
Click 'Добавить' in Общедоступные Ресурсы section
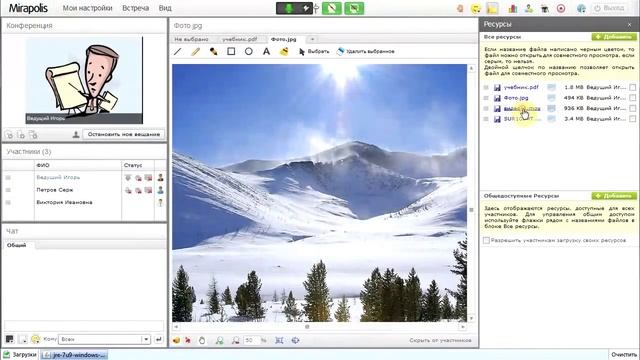click(x=614, y=196)
